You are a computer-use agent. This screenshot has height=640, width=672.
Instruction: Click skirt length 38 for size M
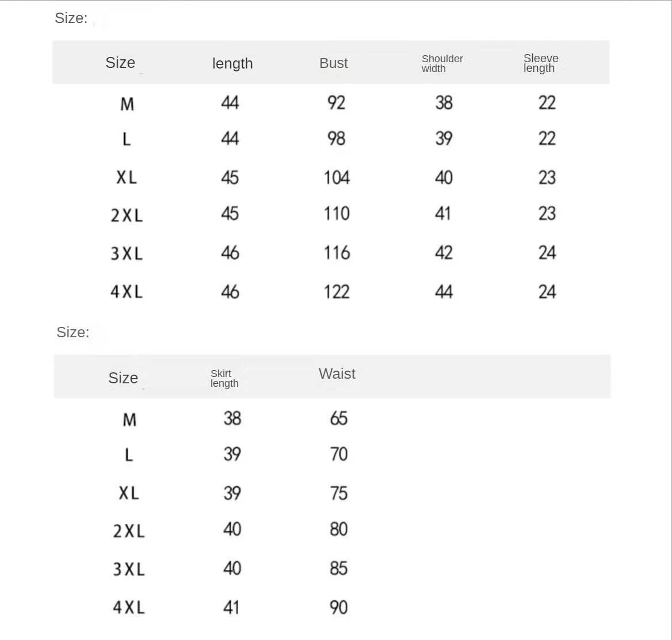point(232,418)
